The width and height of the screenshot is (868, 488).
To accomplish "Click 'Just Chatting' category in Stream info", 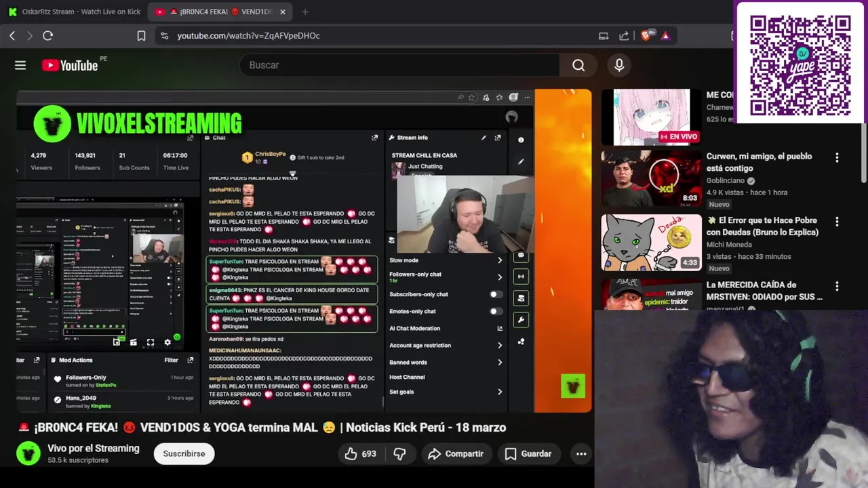I will [x=425, y=167].
